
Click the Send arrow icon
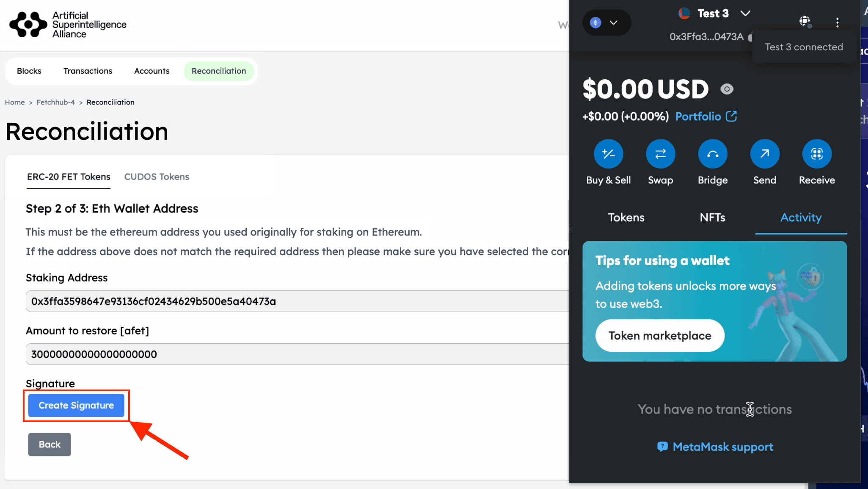pyautogui.click(x=764, y=154)
